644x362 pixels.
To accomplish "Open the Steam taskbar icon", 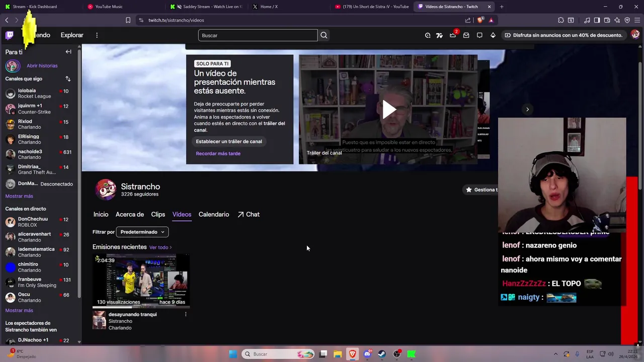I will click(x=382, y=354).
